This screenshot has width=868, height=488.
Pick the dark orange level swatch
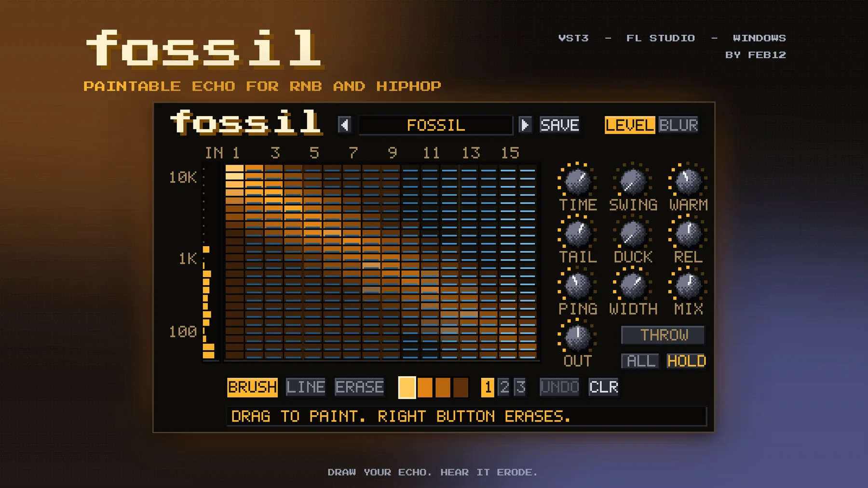(x=443, y=388)
